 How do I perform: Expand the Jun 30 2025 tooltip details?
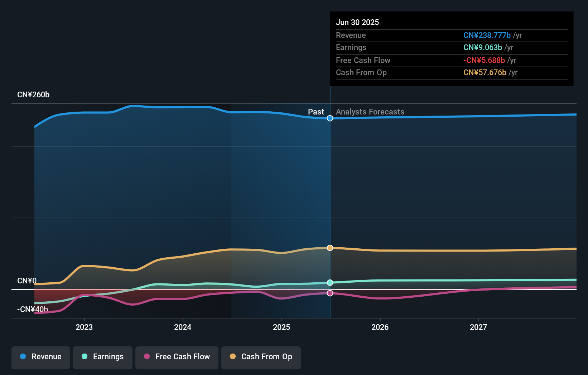point(451,48)
